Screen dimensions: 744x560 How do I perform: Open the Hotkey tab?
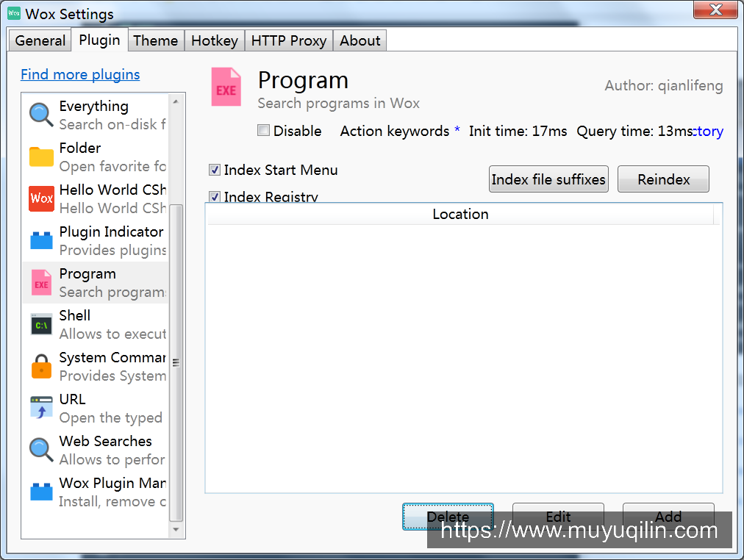(215, 40)
